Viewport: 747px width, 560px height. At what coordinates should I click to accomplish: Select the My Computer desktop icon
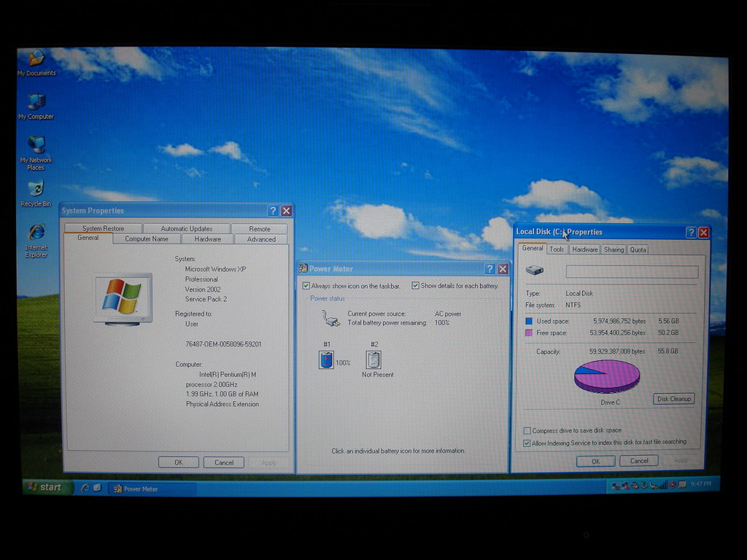(x=36, y=106)
